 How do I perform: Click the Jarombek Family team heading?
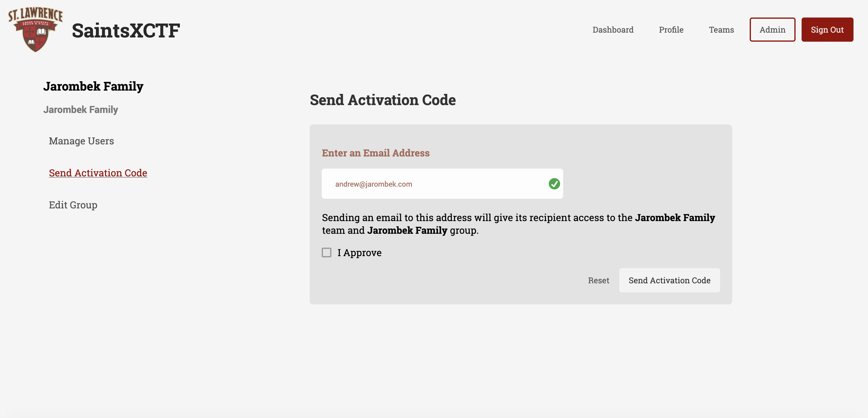click(x=93, y=86)
